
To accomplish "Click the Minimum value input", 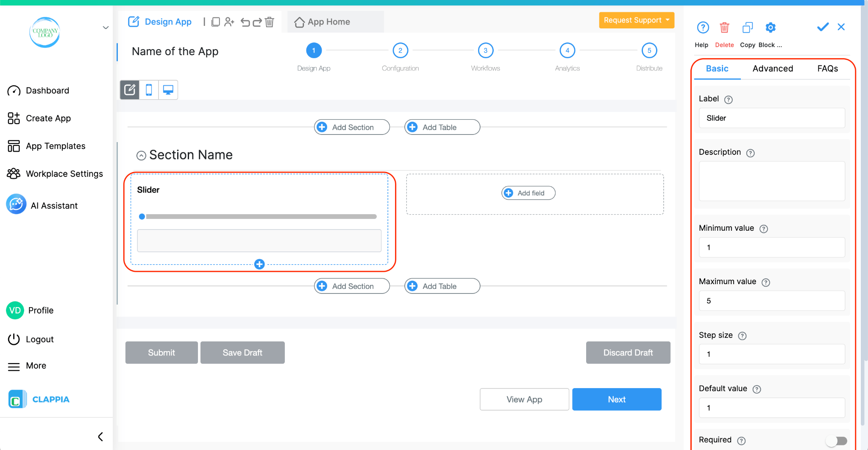I will 772,247.
